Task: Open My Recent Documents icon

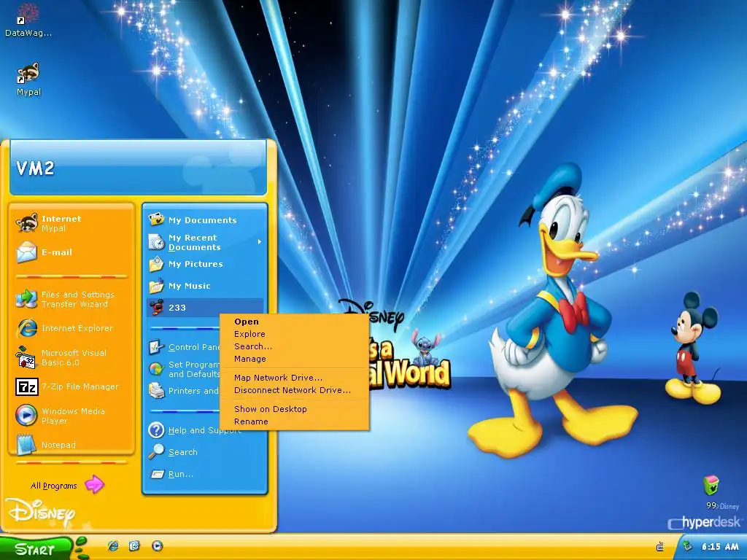Action: point(156,242)
